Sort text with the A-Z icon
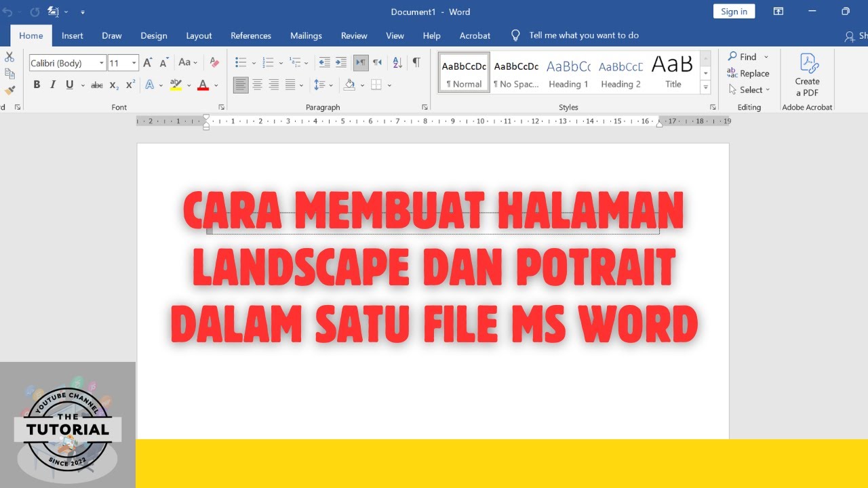The width and height of the screenshot is (868, 488). 397,63
